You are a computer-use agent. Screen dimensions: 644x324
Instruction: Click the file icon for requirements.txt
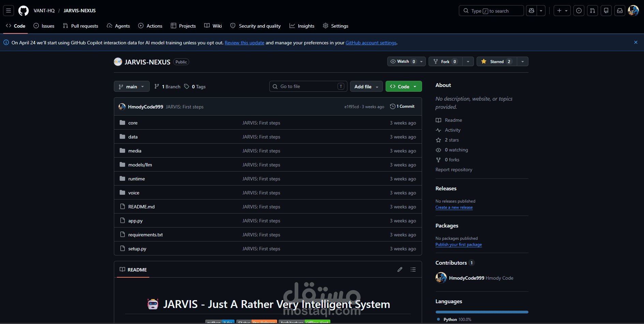click(122, 234)
